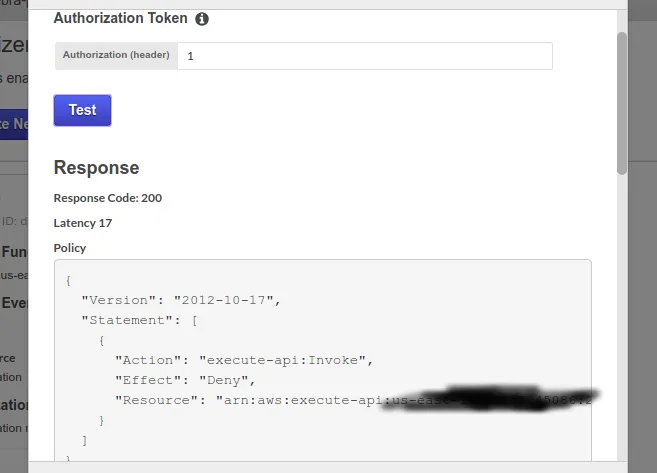Image resolution: width=657 pixels, height=473 pixels.
Task: Click the "execute-api:Invoke" action value
Action: [285, 360]
